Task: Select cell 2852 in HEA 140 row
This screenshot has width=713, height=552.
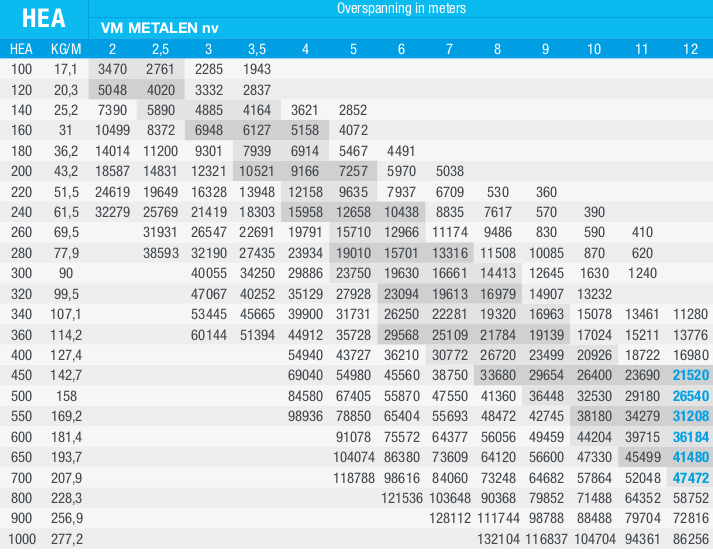Action: point(353,110)
